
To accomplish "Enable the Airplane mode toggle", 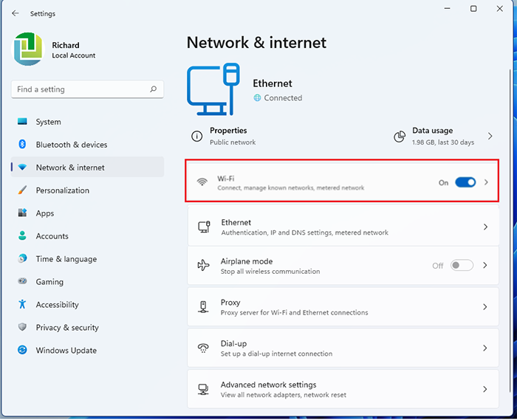I will pos(462,265).
